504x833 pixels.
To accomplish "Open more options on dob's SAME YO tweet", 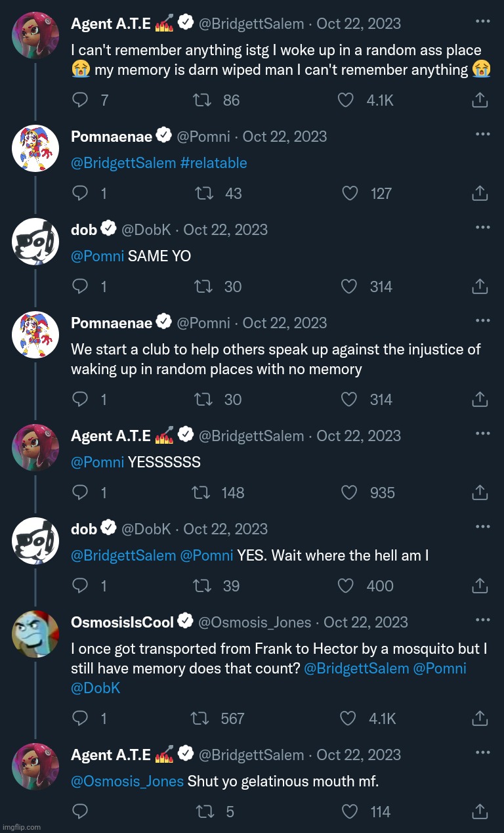I will (x=483, y=226).
